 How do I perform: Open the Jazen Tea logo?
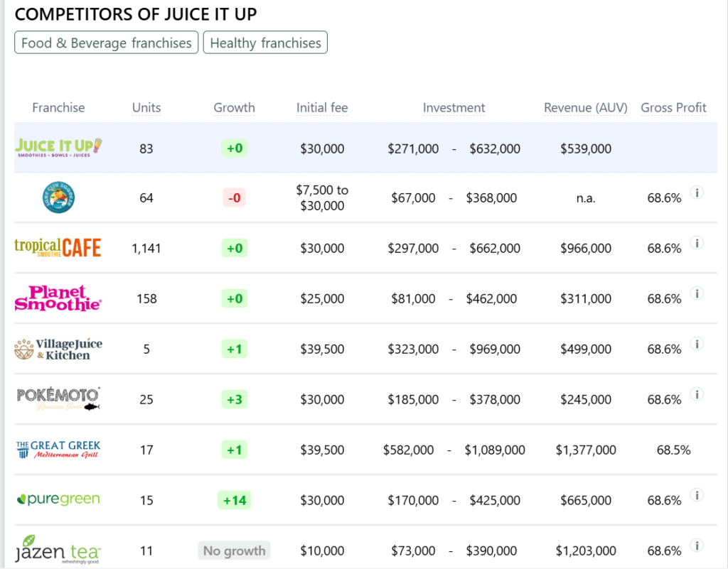point(58,550)
